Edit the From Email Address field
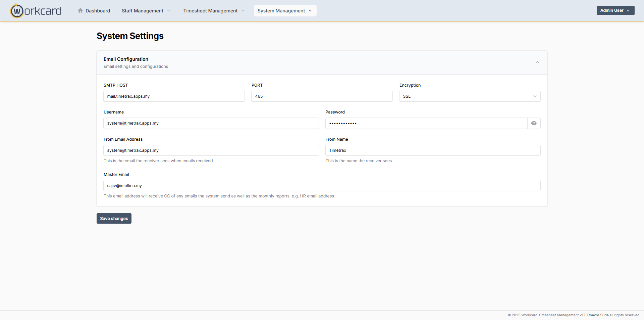This screenshot has height=320, width=644. tap(211, 150)
